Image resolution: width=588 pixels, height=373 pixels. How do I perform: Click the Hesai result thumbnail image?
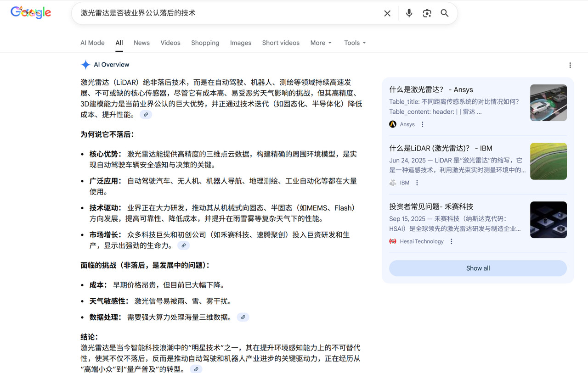tap(548, 220)
